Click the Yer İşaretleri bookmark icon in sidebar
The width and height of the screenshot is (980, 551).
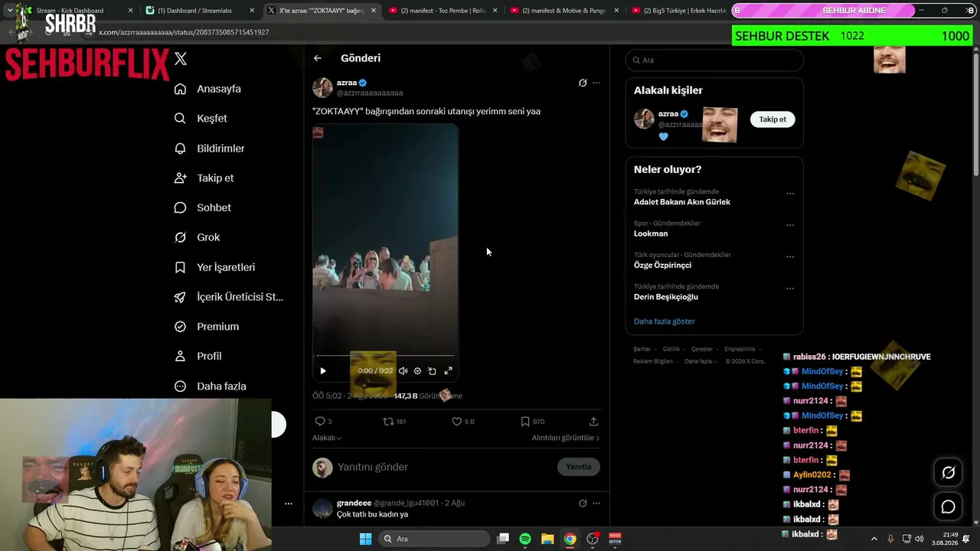[180, 267]
